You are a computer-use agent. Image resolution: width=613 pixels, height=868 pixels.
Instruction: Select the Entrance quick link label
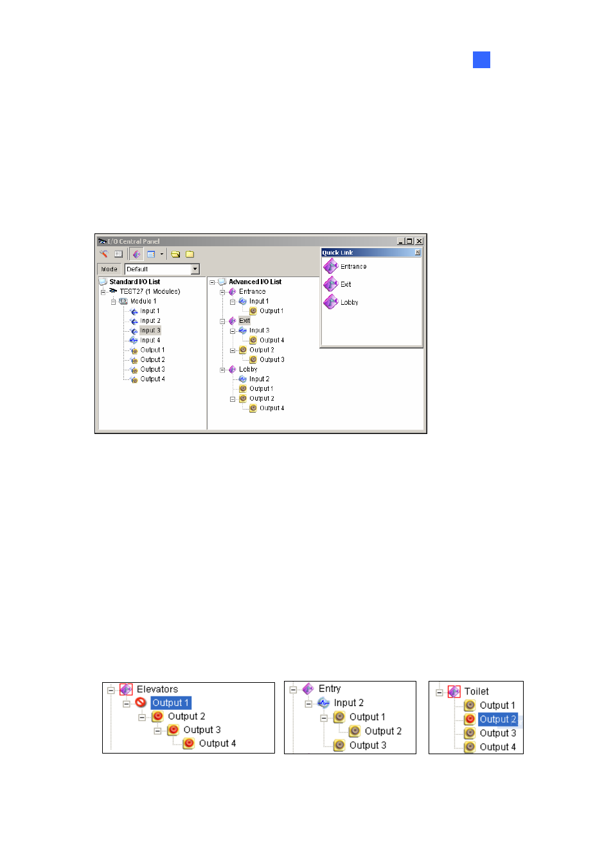coord(353,267)
